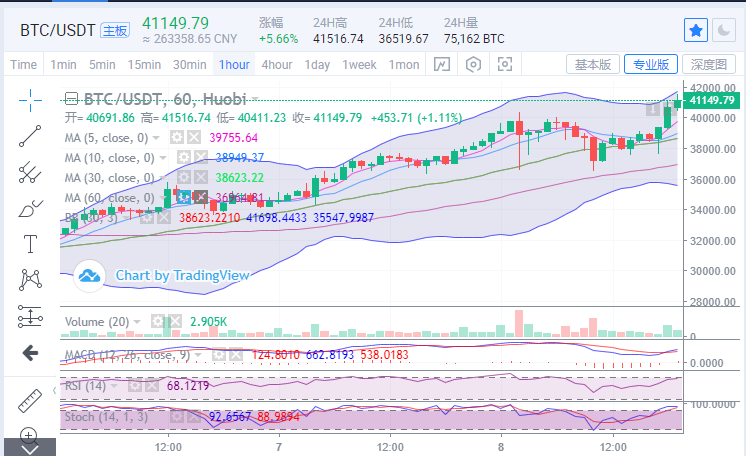Open settings gear for RSI (14)
The height and width of the screenshot is (456, 746).
(135, 386)
